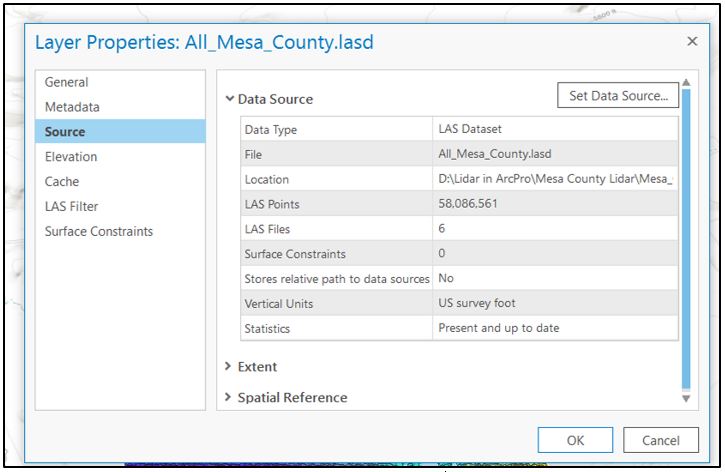Expand the Extent section

point(228,366)
